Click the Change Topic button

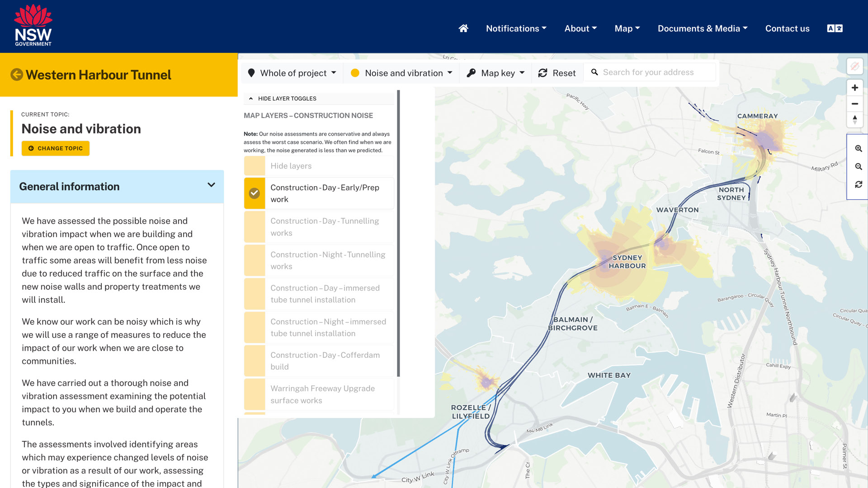(56, 148)
